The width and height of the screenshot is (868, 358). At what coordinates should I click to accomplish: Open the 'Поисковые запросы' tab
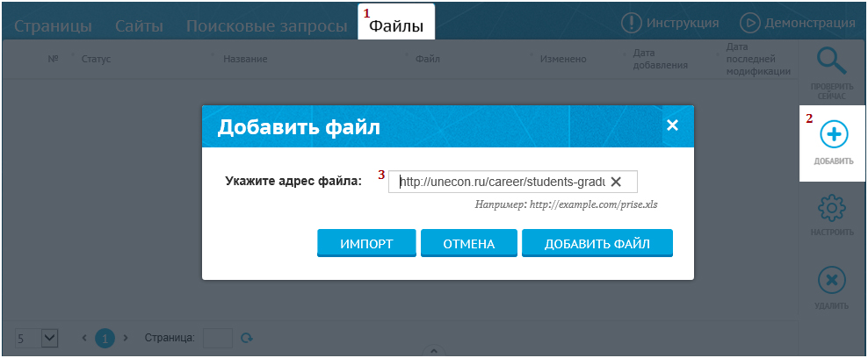point(266,26)
